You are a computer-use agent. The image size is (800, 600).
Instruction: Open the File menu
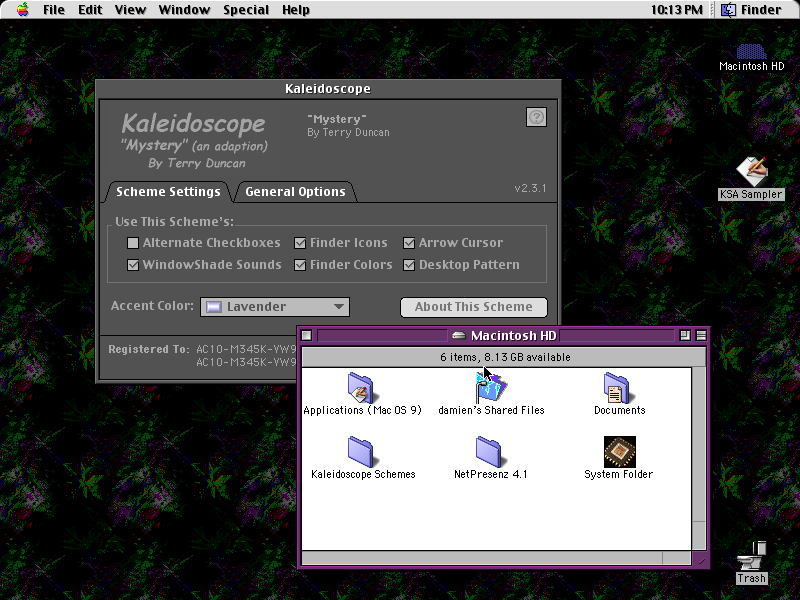(54, 10)
